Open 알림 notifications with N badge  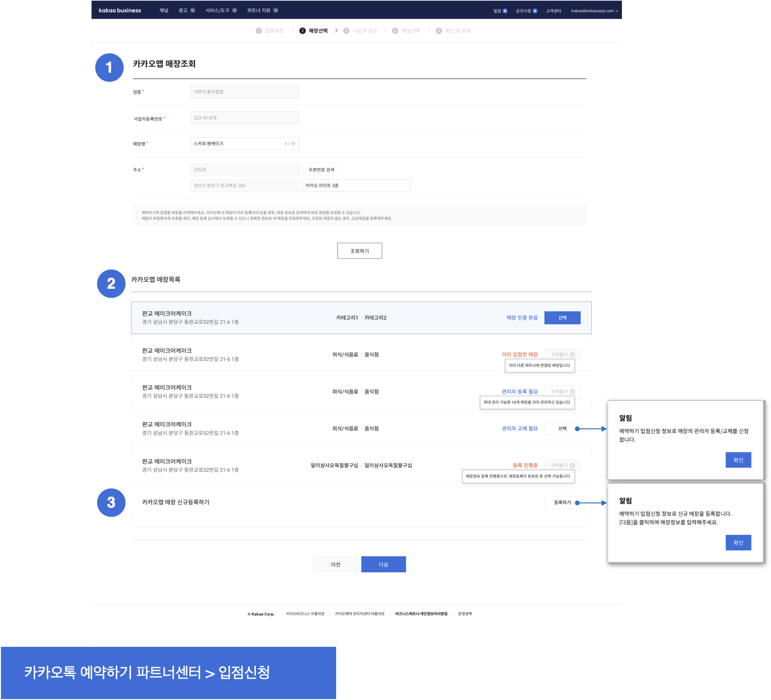(x=500, y=11)
